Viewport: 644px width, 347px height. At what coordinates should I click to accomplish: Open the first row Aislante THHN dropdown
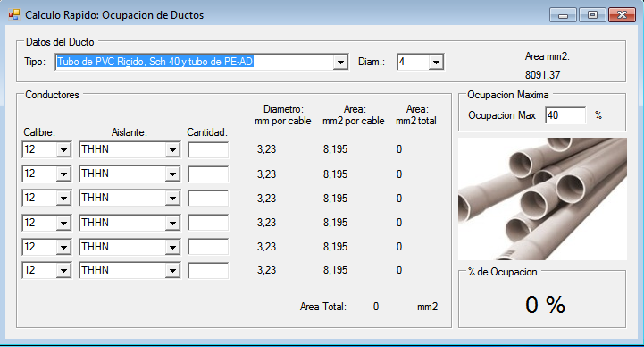tap(130, 149)
